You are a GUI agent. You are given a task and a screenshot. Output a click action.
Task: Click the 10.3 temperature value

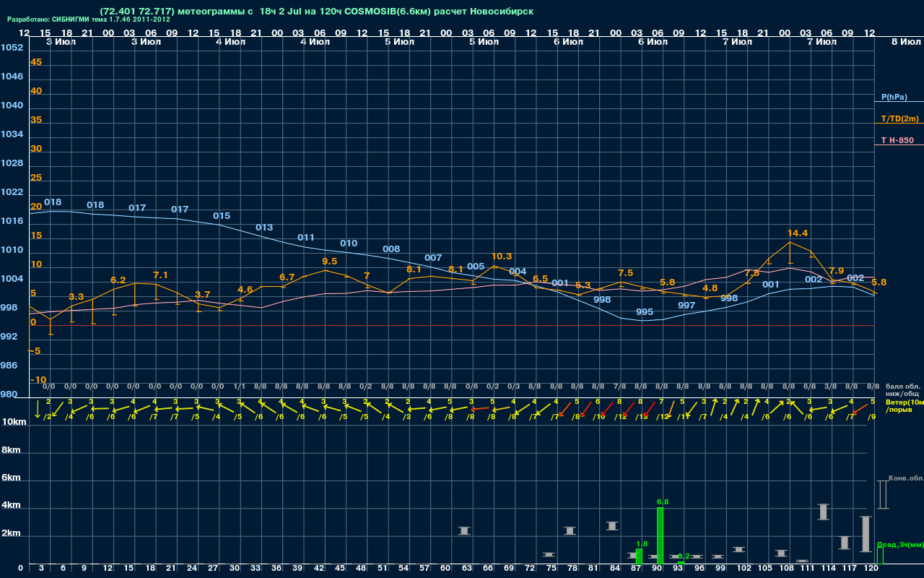[502, 256]
